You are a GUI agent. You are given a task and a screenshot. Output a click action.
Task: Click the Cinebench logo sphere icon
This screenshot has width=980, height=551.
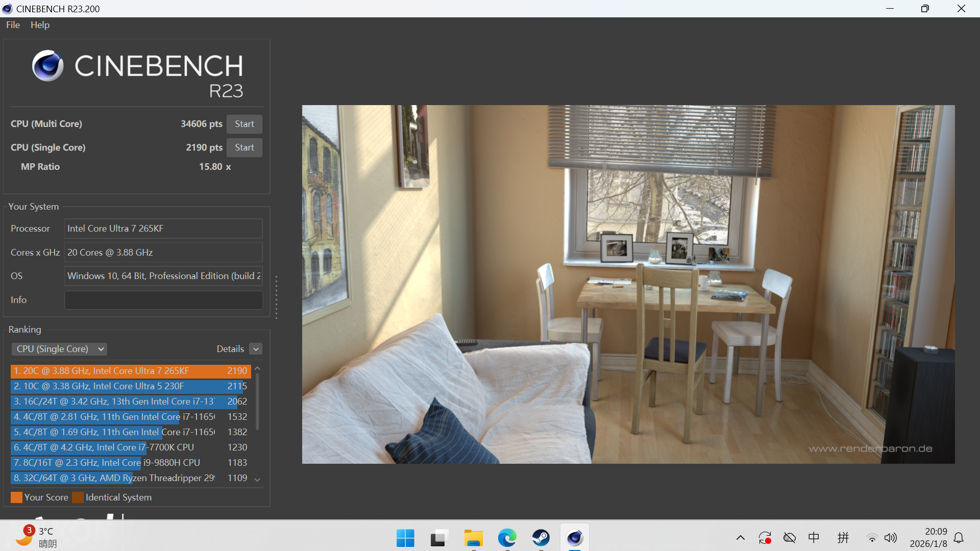tap(47, 66)
